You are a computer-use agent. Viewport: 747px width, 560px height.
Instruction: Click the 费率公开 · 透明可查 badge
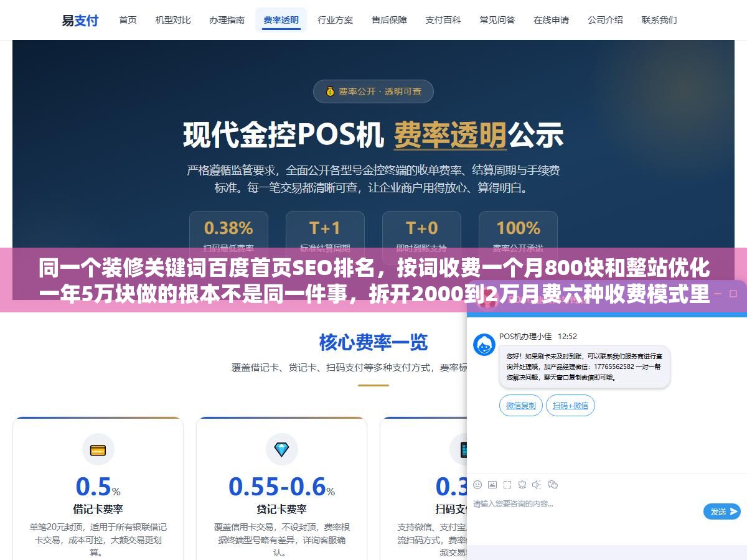pos(373,91)
